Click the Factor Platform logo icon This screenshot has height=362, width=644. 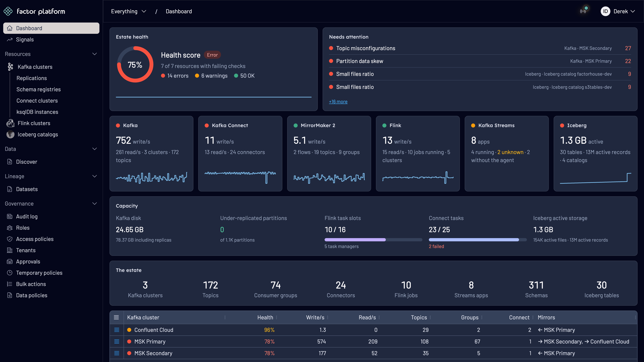pos(8,11)
